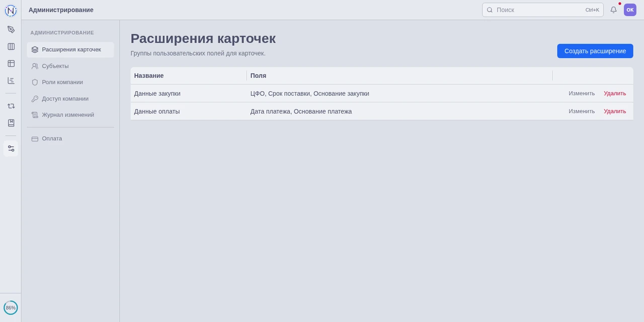This screenshot has height=322, width=644.
Task: Click the 86% progress ring
Action: pos(11,307)
